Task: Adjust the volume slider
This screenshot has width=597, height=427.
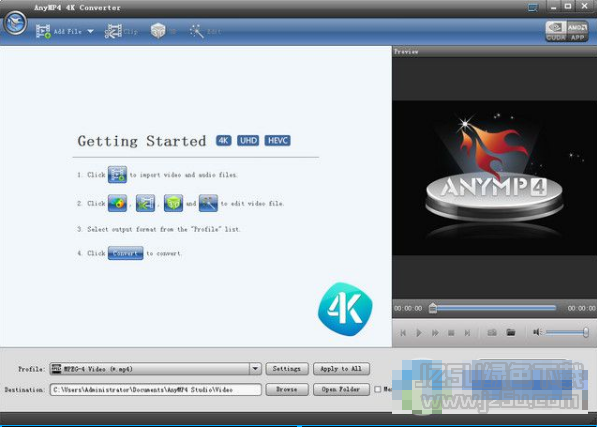Action: (x=567, y=332)
